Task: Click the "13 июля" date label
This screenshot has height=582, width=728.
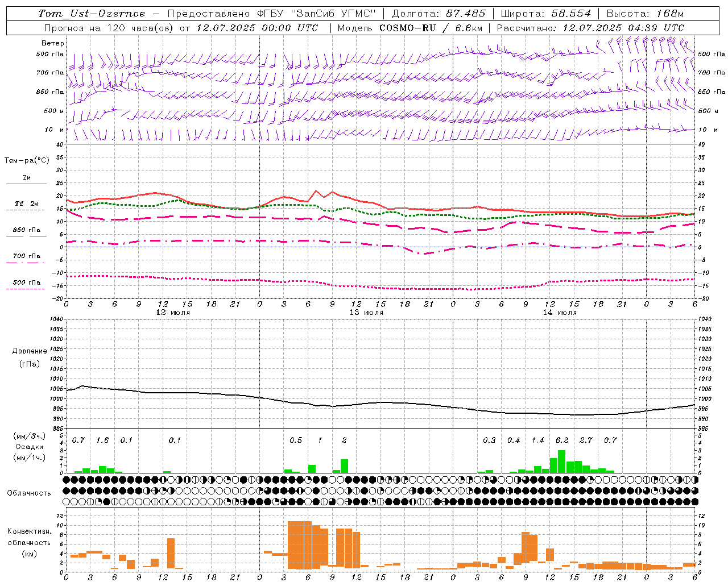Action: click(x=366, y=313)
